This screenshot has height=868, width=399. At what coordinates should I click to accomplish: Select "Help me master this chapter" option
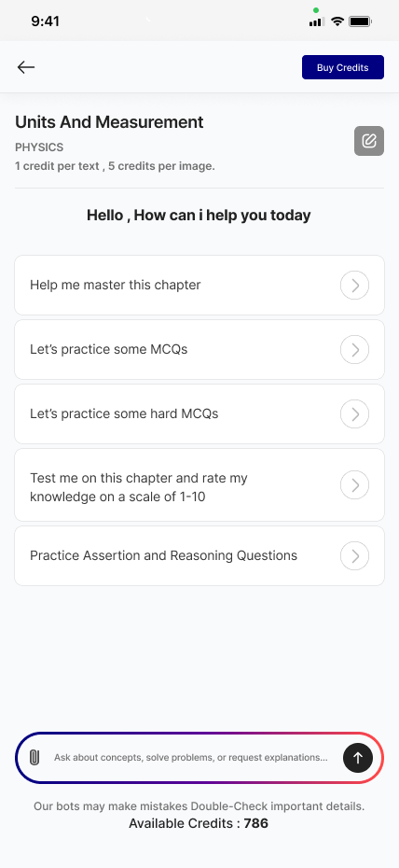coord(199,285)
